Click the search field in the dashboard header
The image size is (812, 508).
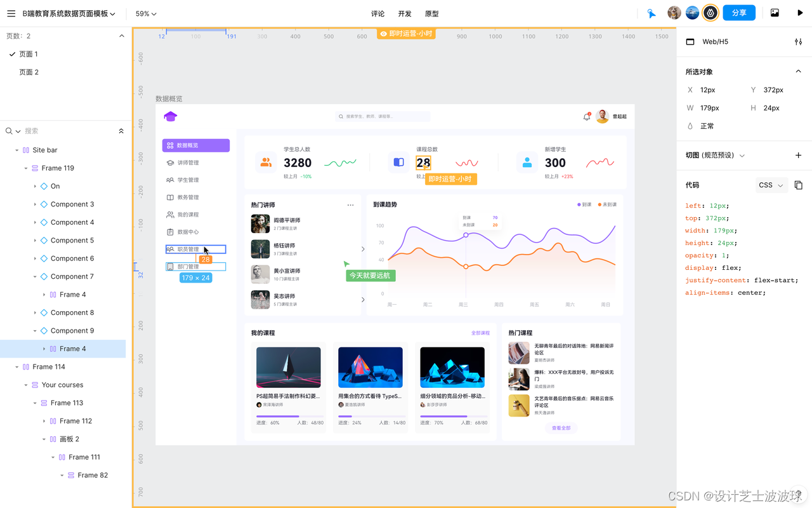tap(383, 117)
